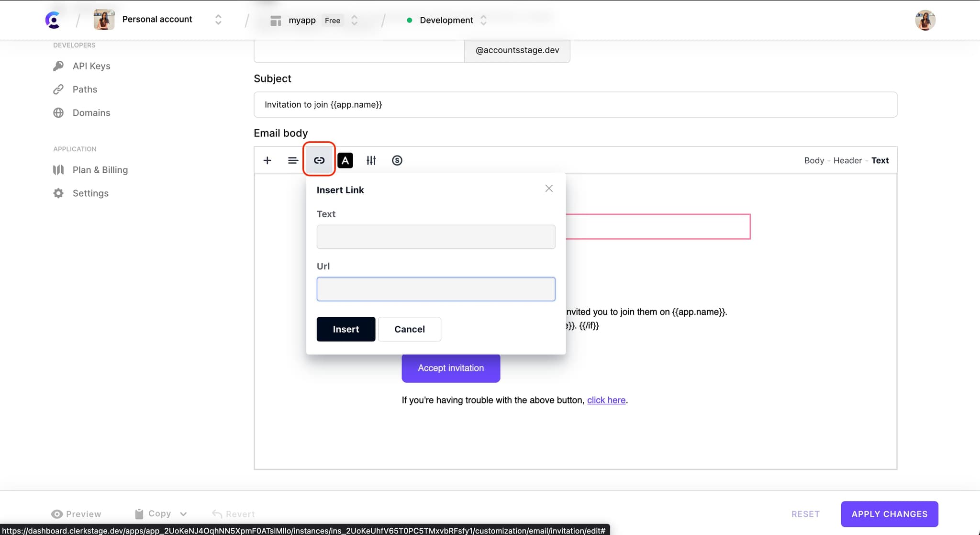Navigate to the Domains page
Screen dimensions: 980x535
coord(91,113)
